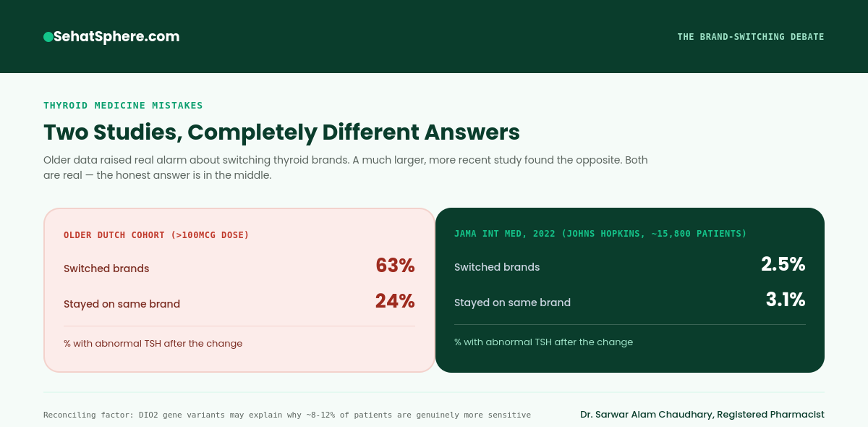The height and width of the screenshot is (427, 868).
Task: Click the 24% stayed on same brand figure
Action: coord(395,301)
